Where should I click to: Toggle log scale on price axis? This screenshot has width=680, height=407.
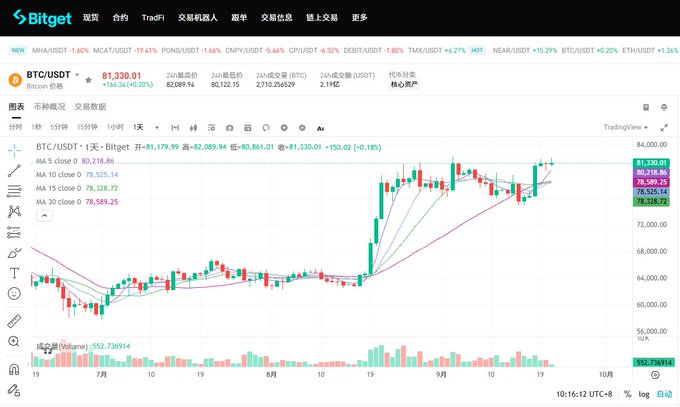pos(644,394)
